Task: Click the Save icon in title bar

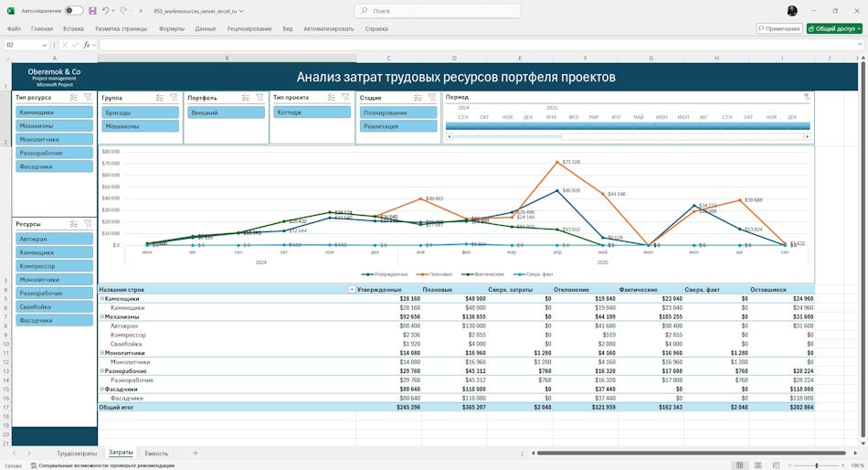Action: [92, 11]
